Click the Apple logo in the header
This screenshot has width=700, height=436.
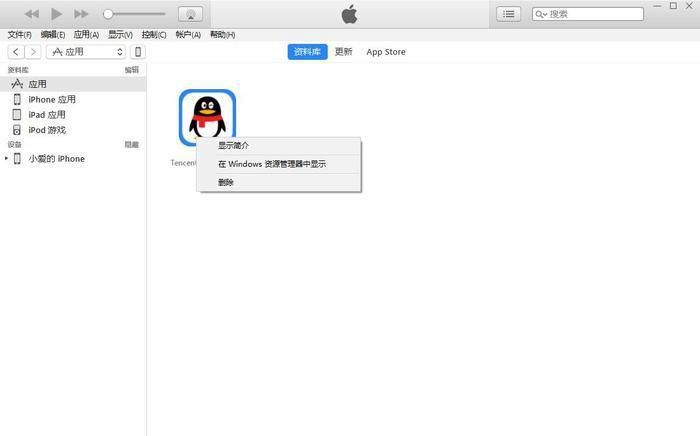350,14
